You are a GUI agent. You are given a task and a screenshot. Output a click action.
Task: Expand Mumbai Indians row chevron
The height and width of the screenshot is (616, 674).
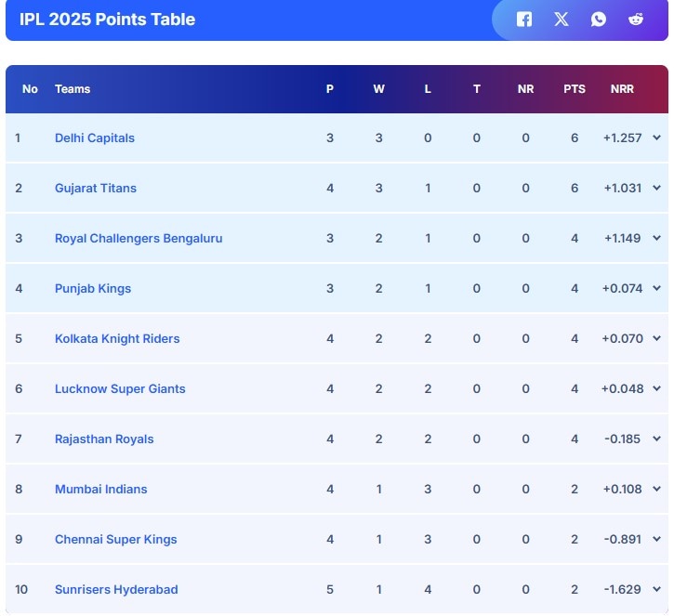click(x=656, y=490)
